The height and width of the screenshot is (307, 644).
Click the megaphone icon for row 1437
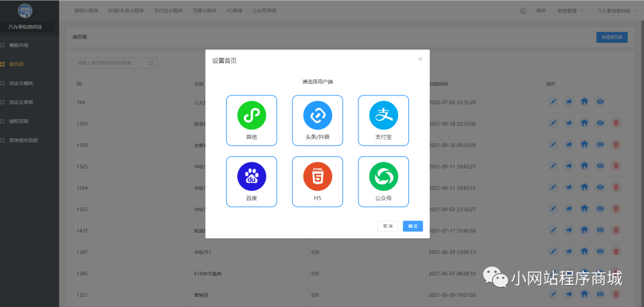pyautogui.click(x=568, y=230)
